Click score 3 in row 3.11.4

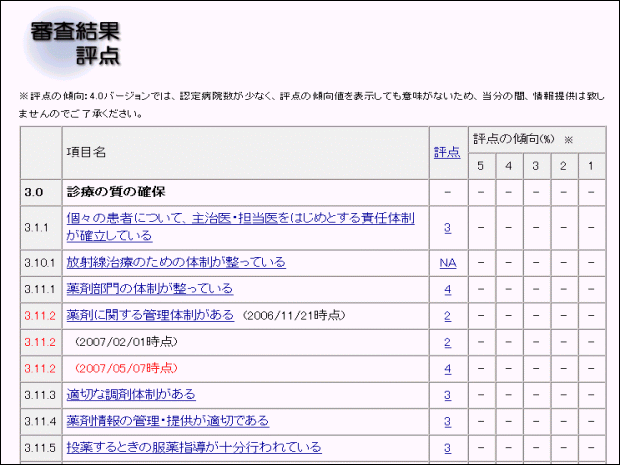(x=447, y=421)
